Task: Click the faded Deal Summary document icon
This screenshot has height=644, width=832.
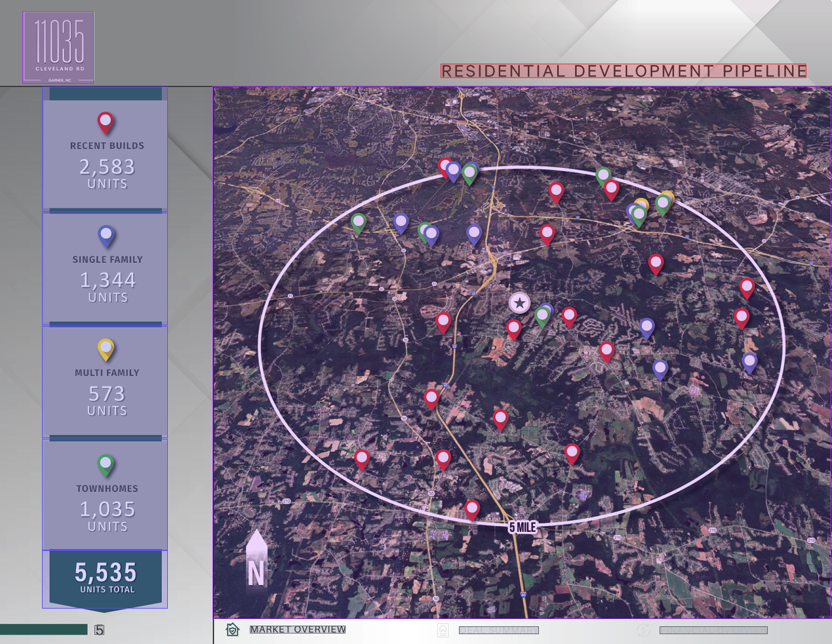Action: [443, 630]
